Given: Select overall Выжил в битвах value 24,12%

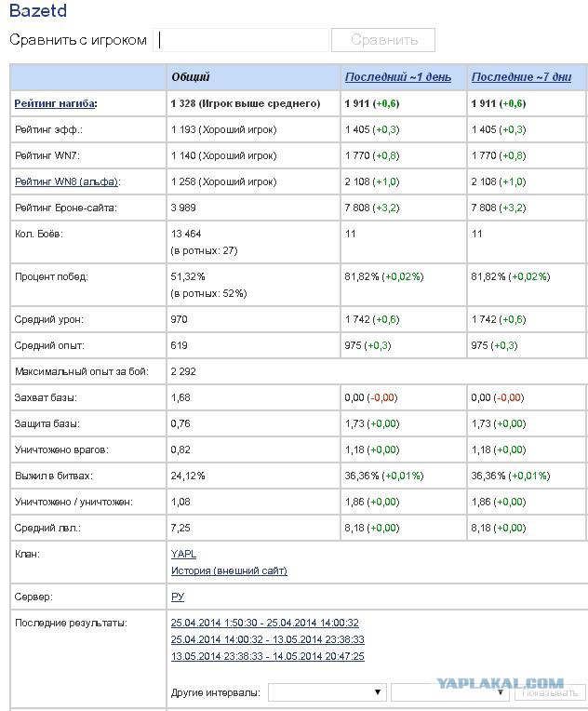Looking at the screenshot, I should coord(188,476).
